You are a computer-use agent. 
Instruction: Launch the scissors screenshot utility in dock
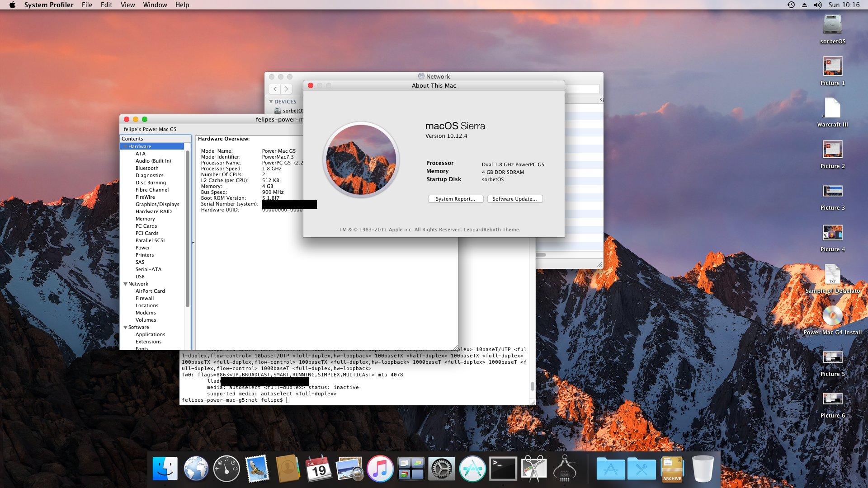(534, 469)
